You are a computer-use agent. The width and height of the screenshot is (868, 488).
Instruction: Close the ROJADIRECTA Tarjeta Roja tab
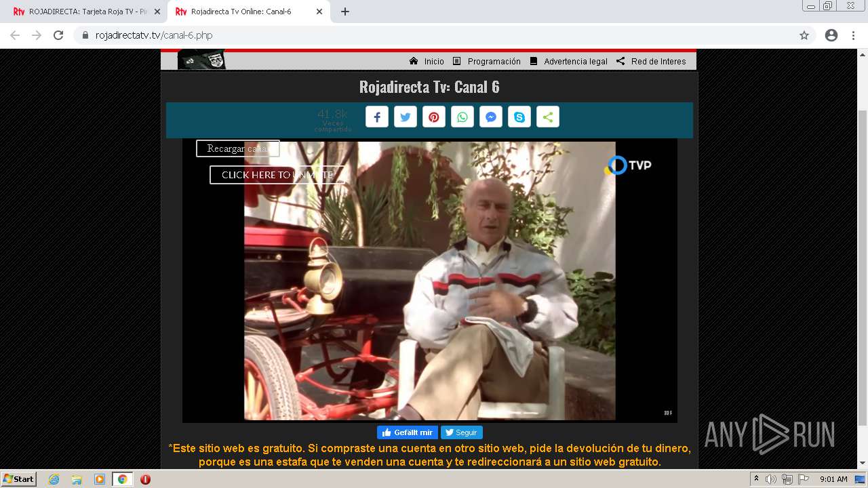tap(157, 12)
